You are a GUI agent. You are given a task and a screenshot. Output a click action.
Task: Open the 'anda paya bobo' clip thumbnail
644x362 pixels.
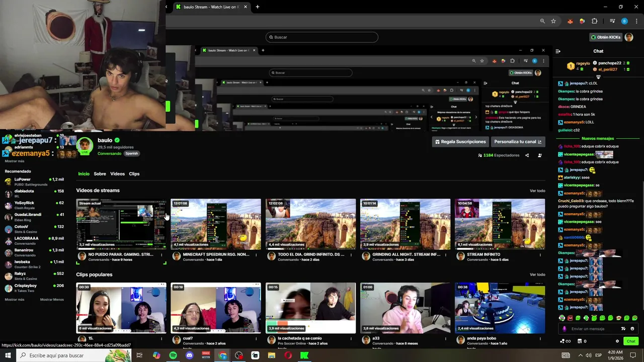click(500, 308)
